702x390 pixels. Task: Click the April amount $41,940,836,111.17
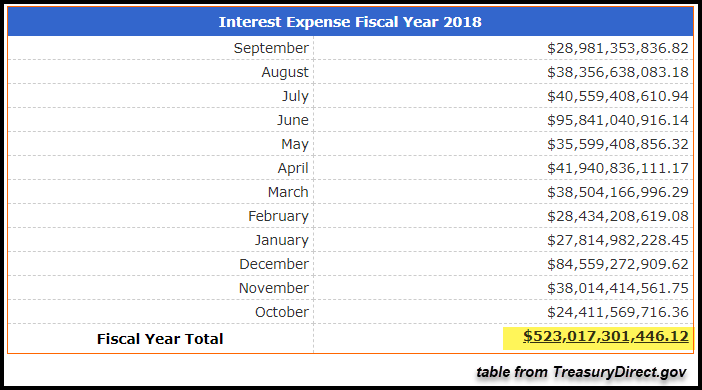click(x=617, y=168)
